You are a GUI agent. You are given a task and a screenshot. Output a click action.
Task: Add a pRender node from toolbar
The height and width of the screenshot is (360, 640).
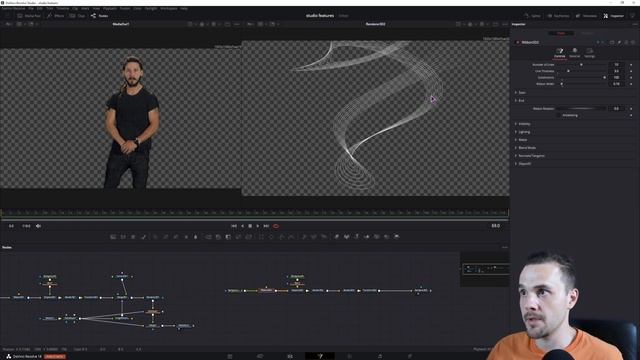[324, 237]
